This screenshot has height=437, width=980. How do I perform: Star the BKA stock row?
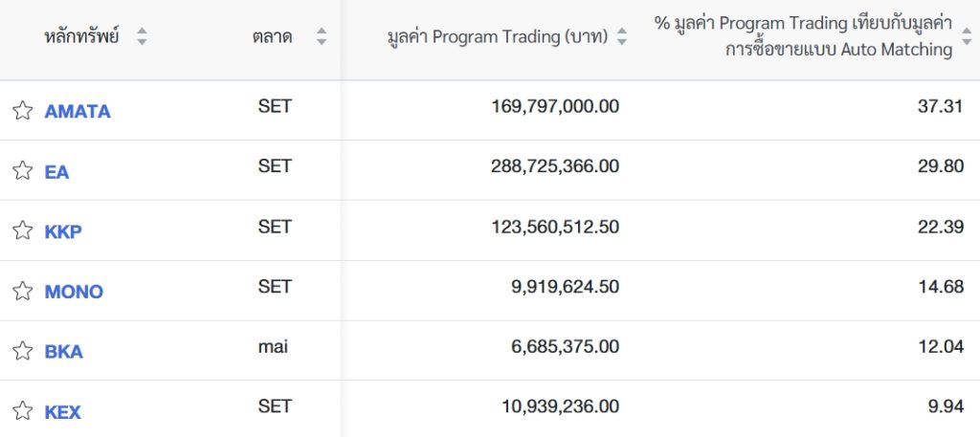(x=23, y=351)
